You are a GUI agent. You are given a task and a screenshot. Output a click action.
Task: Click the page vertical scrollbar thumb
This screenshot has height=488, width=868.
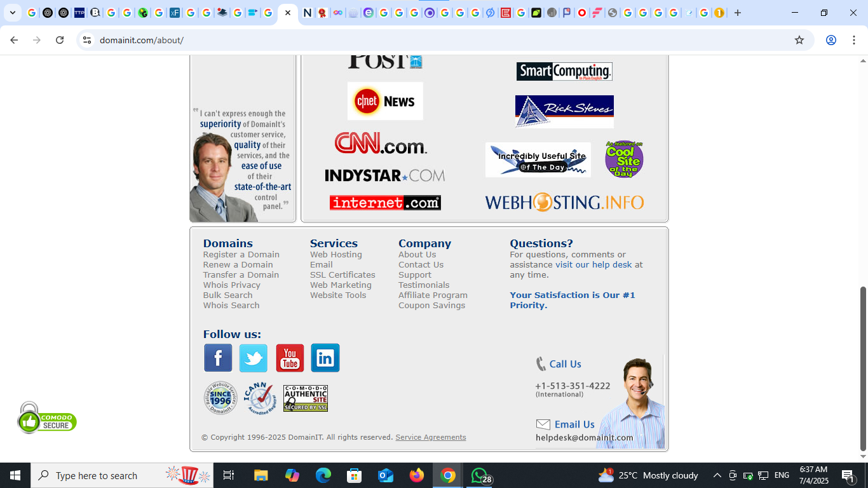(863, 369)
